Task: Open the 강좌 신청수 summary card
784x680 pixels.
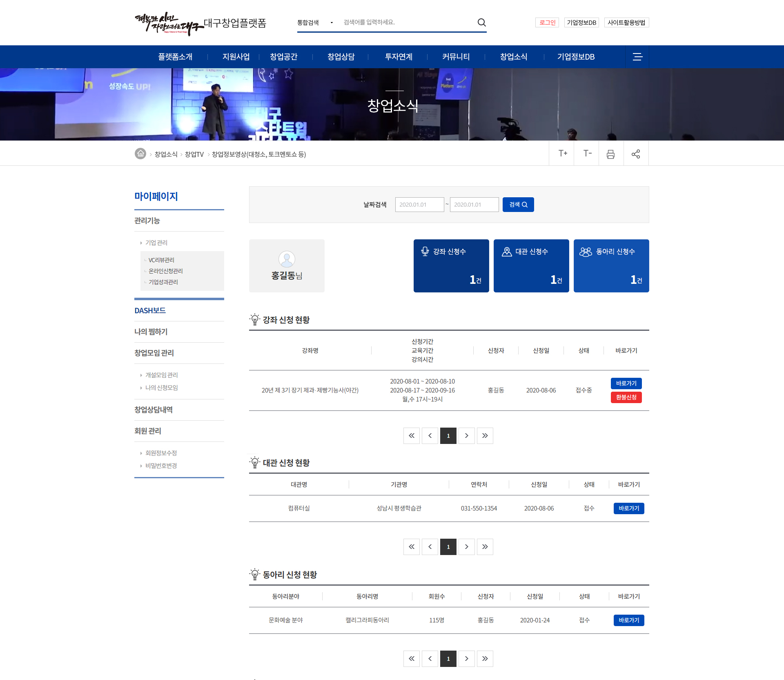Action: click(451, 266)
